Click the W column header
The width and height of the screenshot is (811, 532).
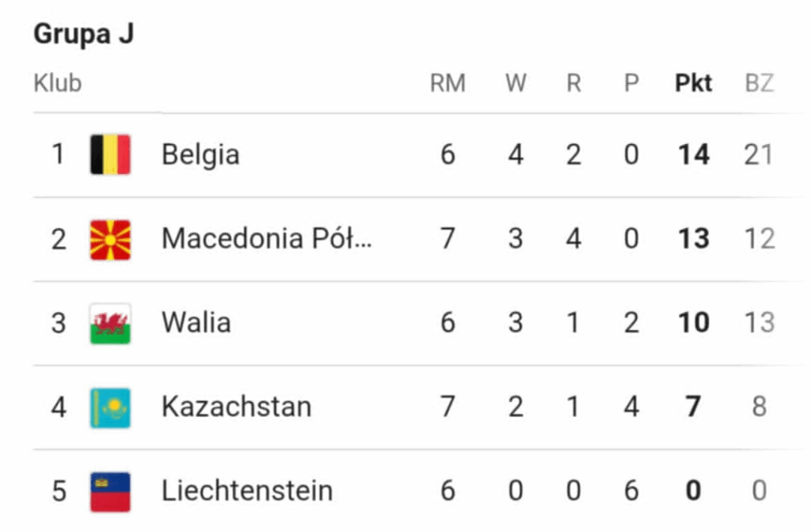pos(516,83)
